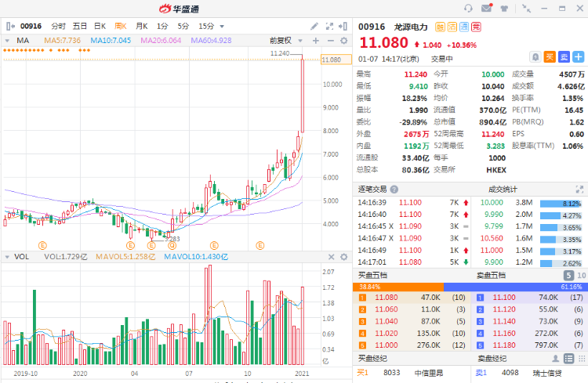Click the orange 买 buy button

pyautogui.click(x=550, y=56)
